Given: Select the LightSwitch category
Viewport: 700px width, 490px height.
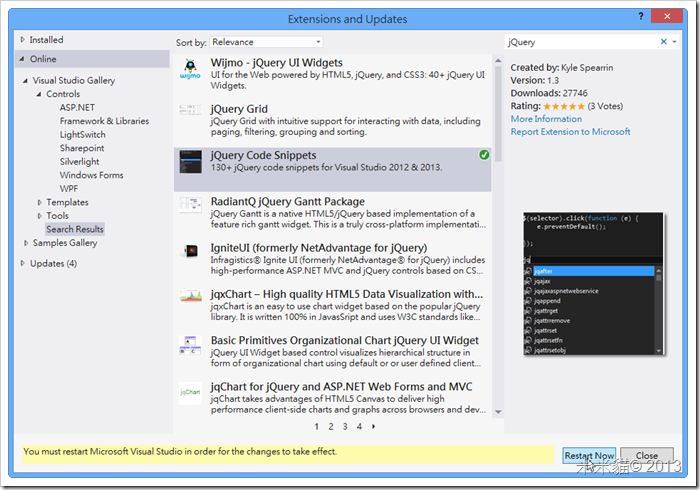Looking at the screenshot, I should click(83, 135).
